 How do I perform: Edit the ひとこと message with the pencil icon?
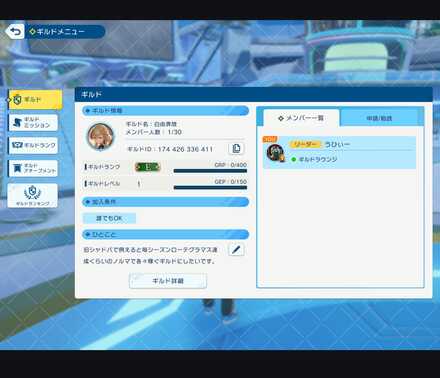click(x=236, y=249)
